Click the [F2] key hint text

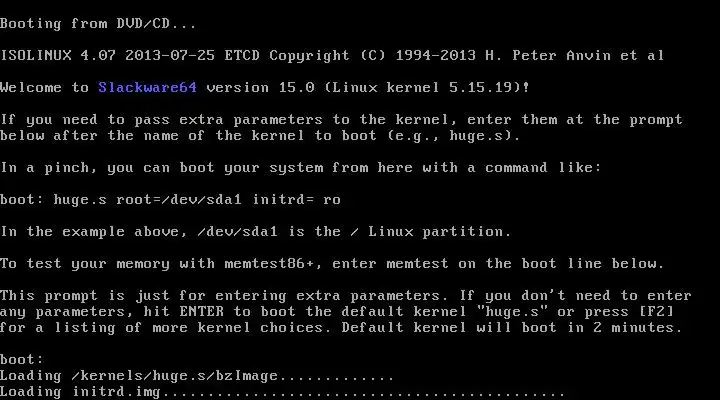pos(656,311)
